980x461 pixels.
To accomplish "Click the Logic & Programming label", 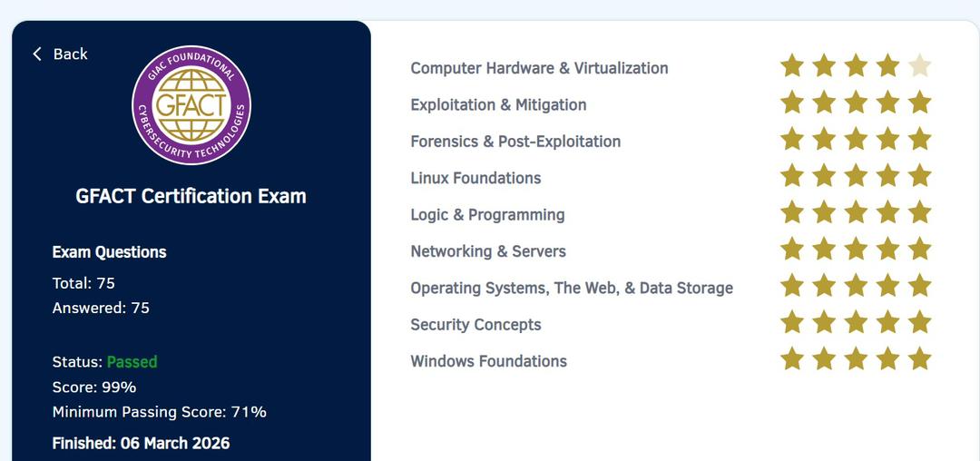I will point(487,215).
